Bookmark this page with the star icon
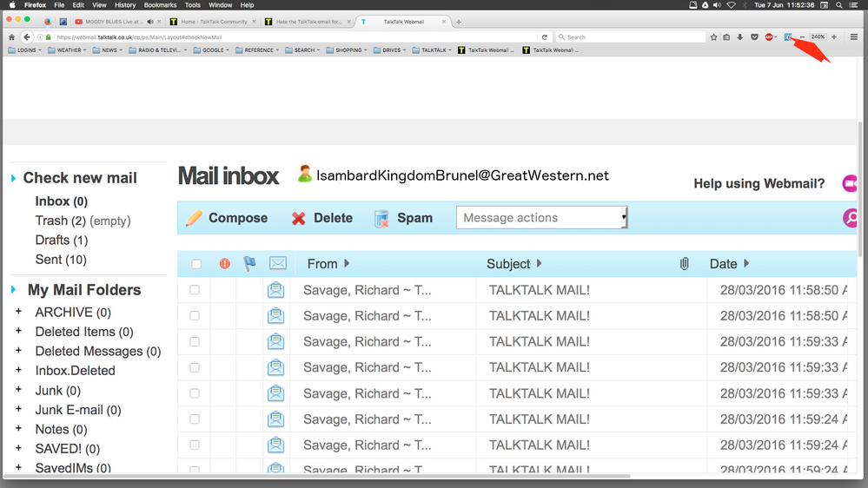 coord(713,37)
